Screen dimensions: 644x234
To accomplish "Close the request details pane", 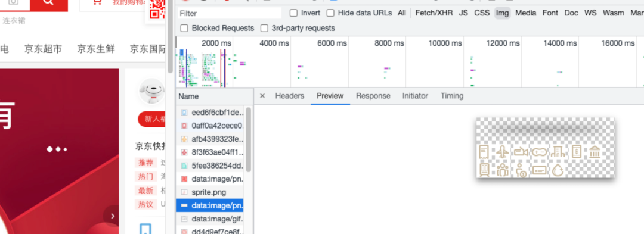I will 262,96.
